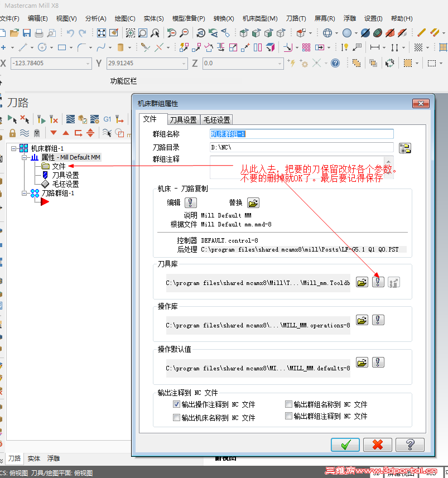Switch to 实体 panel tab at bottom
Screen dimensions: 448x478
tap(34, 458)
